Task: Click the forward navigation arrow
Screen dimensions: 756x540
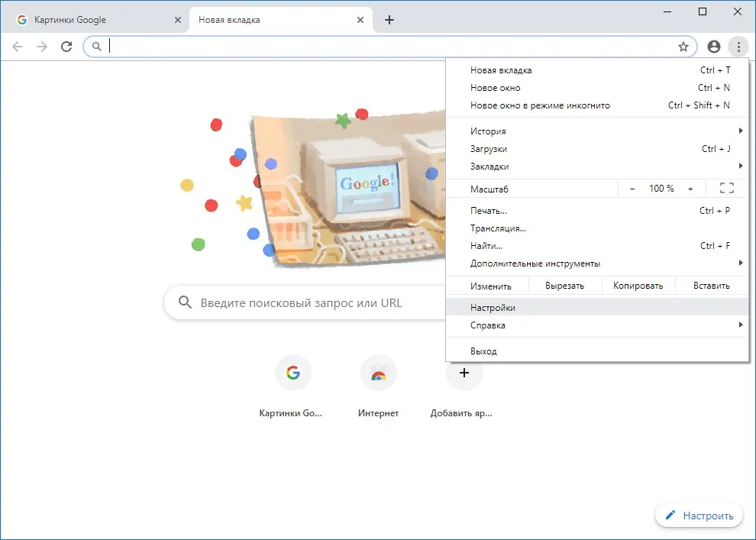Action: coord(42,47)
